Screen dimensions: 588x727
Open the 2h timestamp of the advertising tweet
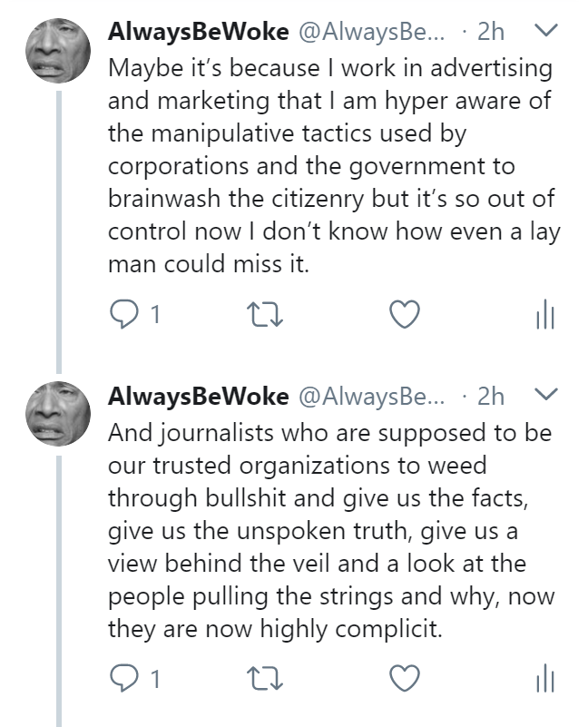click(x=490, y=32)
